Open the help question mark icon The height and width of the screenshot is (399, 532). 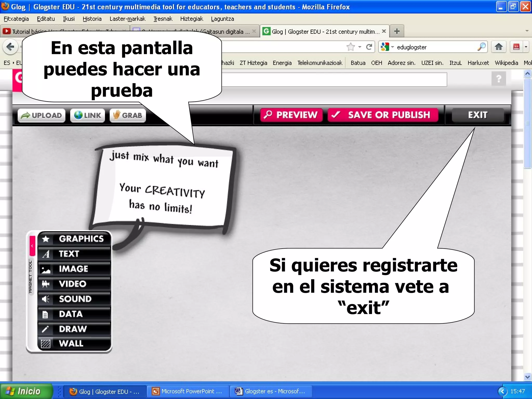click(x=499, y=78)
